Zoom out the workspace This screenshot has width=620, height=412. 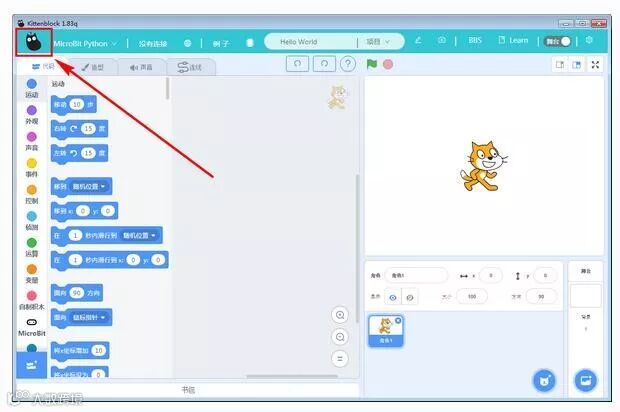click(x=340, y=337)
